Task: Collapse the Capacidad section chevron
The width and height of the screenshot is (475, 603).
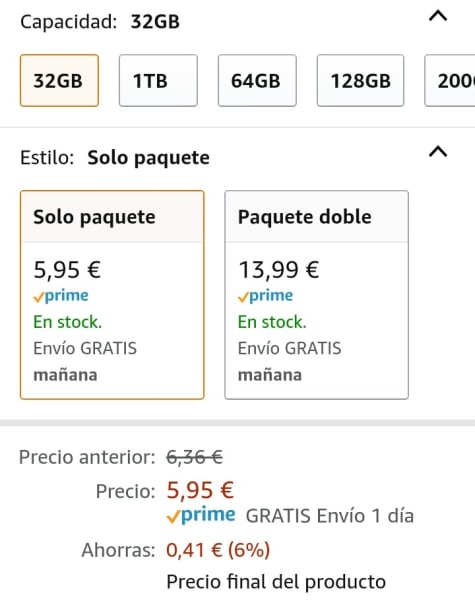Action: pyautogui.click(x=438, y=16)
